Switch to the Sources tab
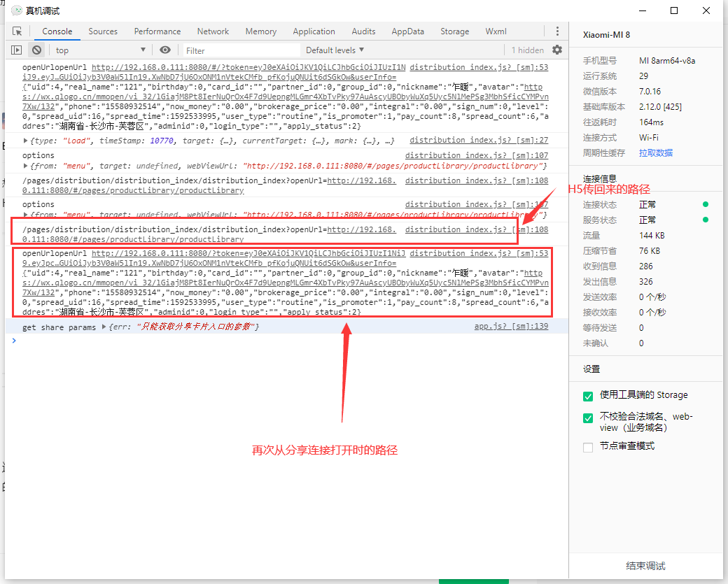 [x=103, y=31]
